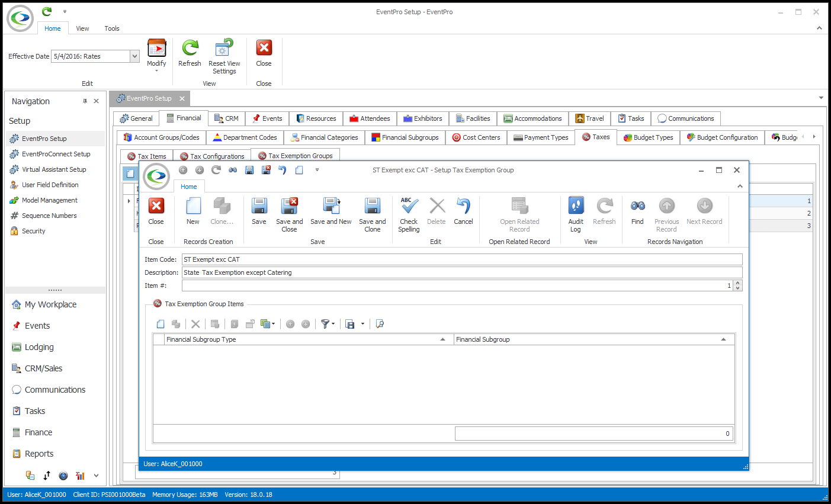This screenshot has width=831, height=504.
Task: Open My Workplace navigation group
Action: (50, 304)
